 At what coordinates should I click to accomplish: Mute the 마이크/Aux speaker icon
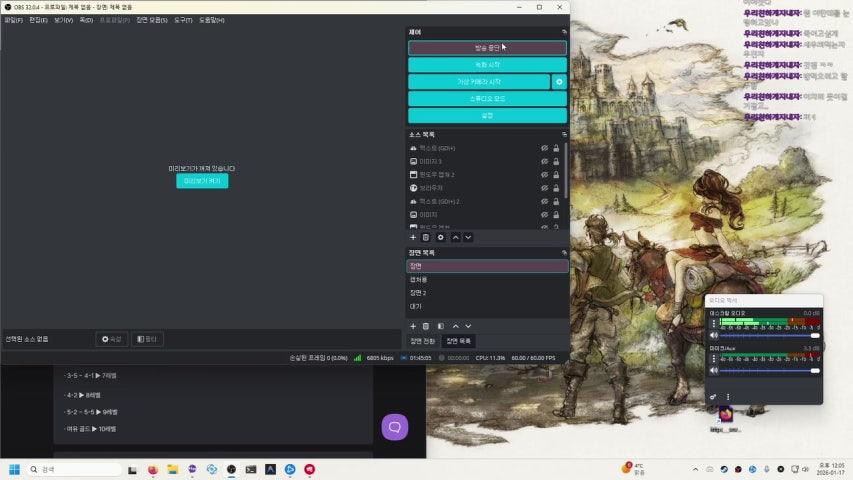(x=714, y=371)
